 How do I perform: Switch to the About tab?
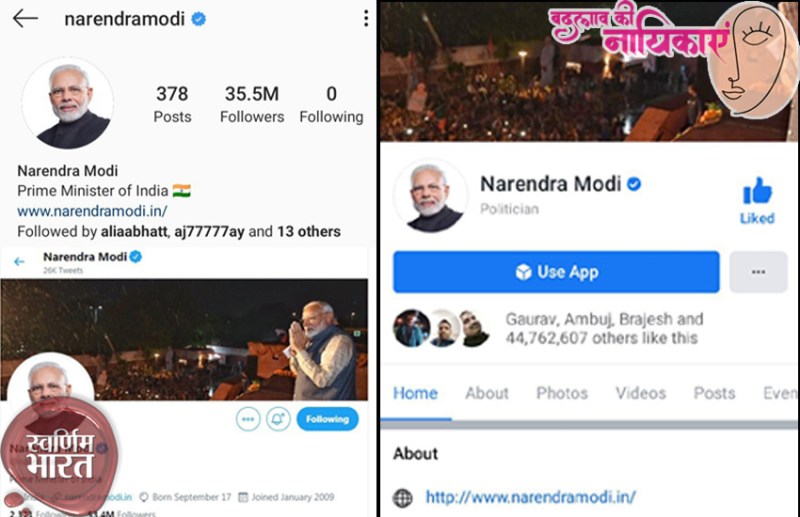tap(487, 393)
